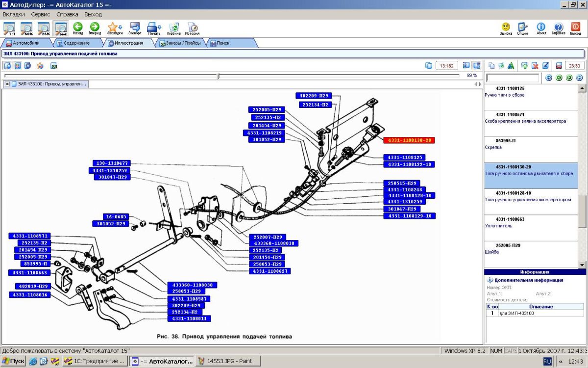Open the About dialog
The height and width of the screenshot is (368, 588).
tap(541, 28)
